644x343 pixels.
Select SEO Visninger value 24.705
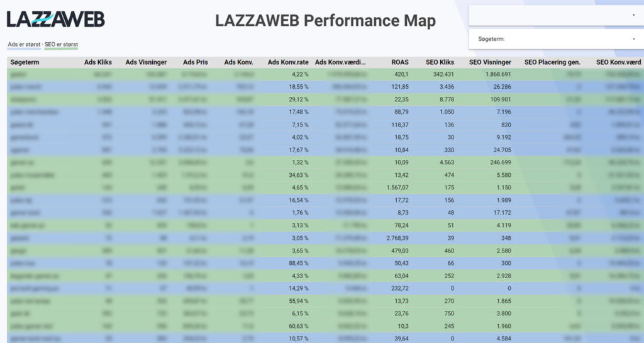click(502, 150)
